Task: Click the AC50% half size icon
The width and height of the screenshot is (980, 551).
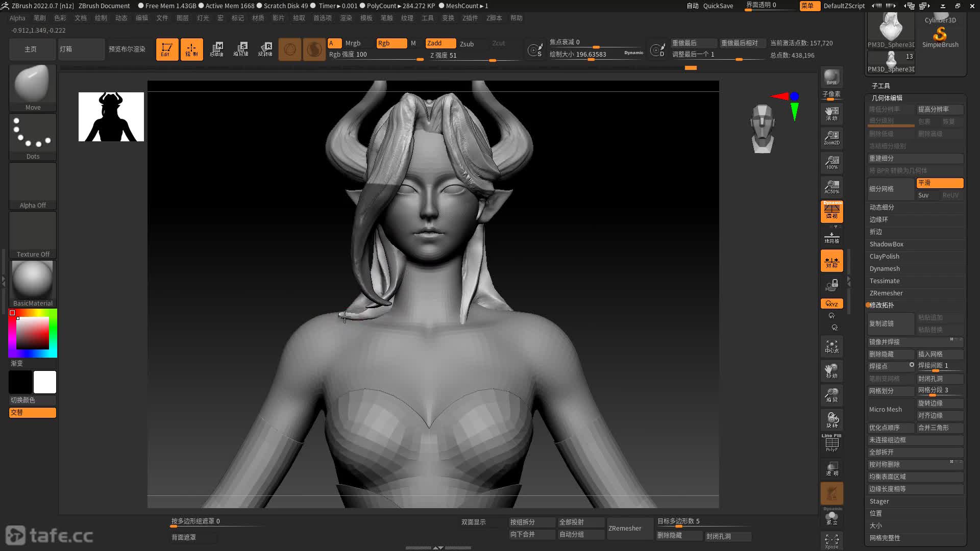Action: [831, 187]
